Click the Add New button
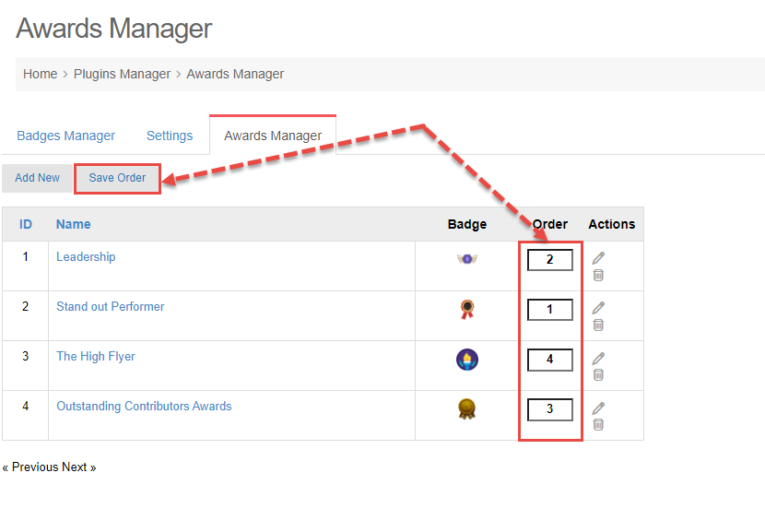This screenshot has height=532, width=765. [38, 178]
